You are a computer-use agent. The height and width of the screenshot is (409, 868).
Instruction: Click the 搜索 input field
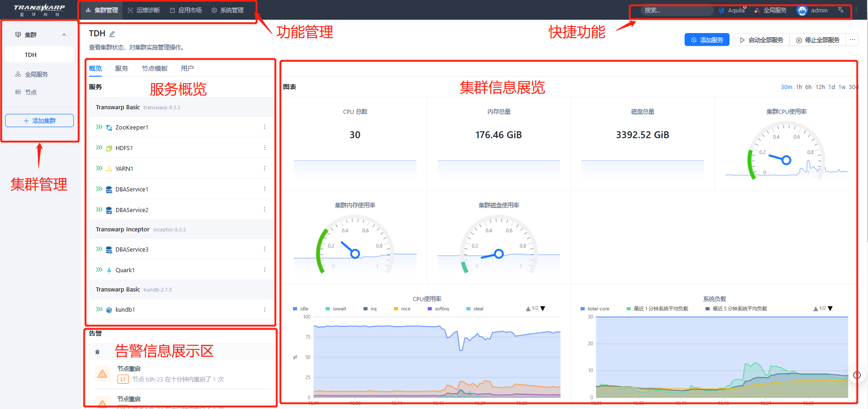(x=677, y=10)
